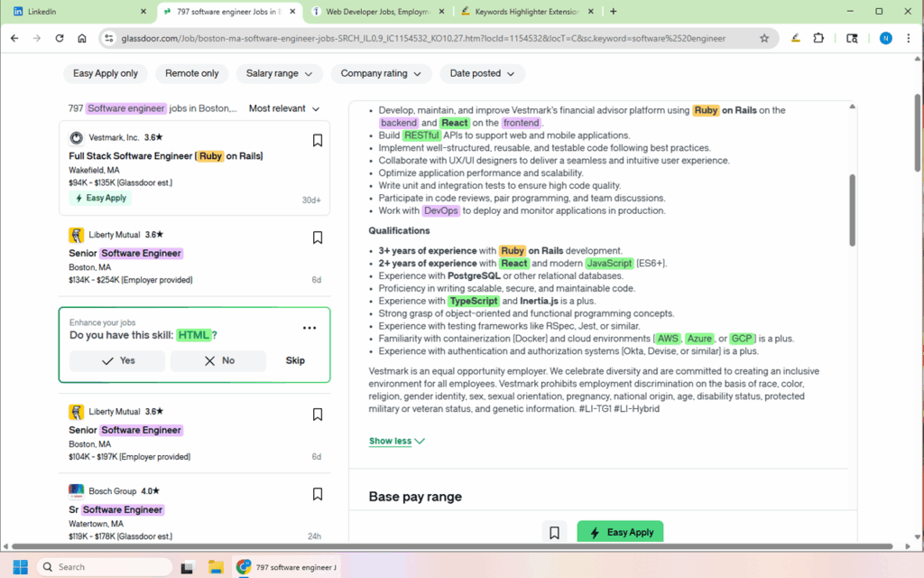The height and width of the screenshot is (578, 924).
Task: Open Chrome side panel search icon
Action: pyautogui.click(x=852, y=38)
